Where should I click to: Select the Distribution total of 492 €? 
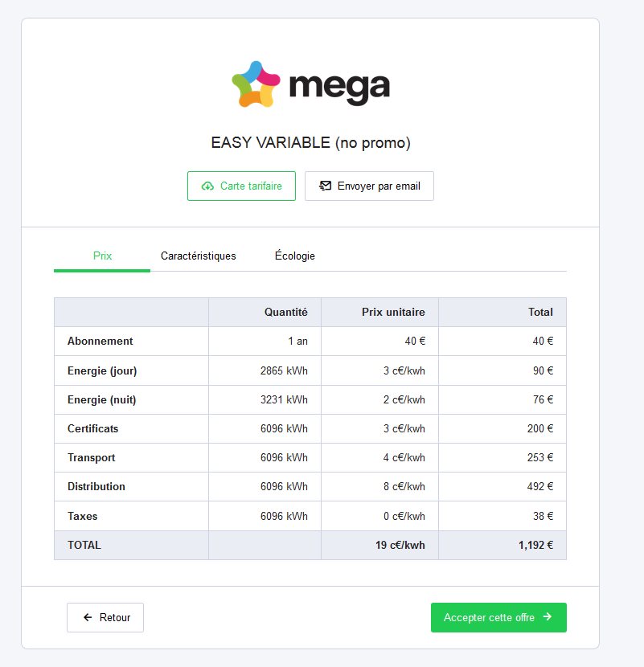(x=539, y=486)
